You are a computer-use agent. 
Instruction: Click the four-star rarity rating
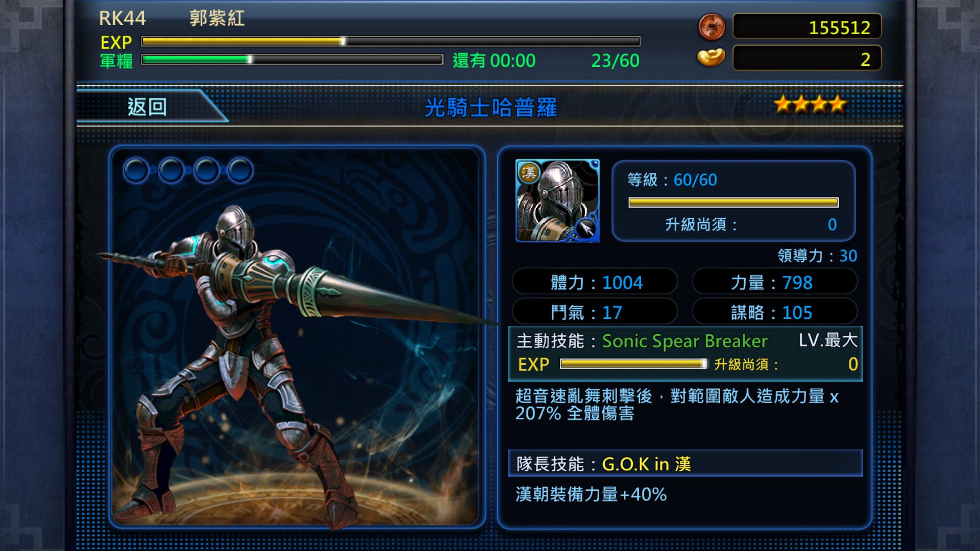click(x=810, y=105)
